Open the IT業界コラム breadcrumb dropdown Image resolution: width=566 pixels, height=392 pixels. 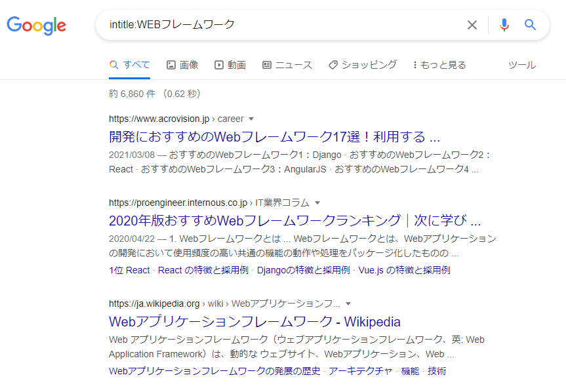point(317,203)
